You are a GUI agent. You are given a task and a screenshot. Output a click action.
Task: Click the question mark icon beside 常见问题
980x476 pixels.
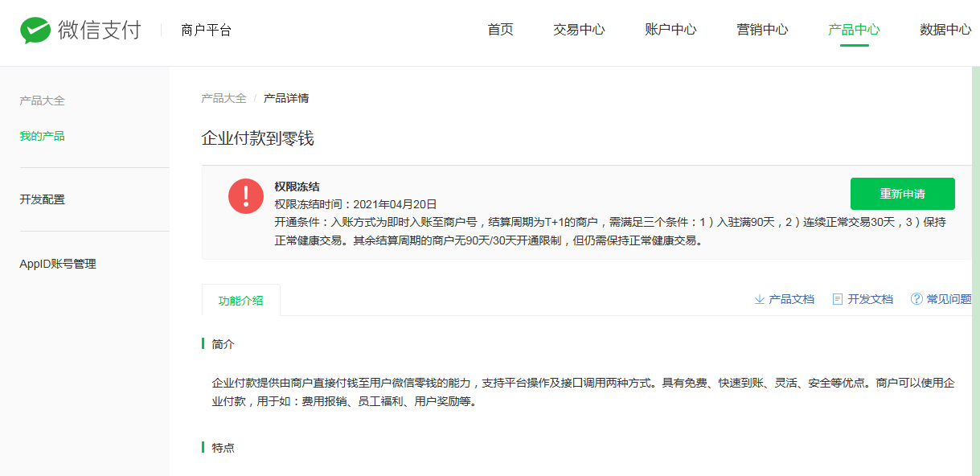(916, 299)
